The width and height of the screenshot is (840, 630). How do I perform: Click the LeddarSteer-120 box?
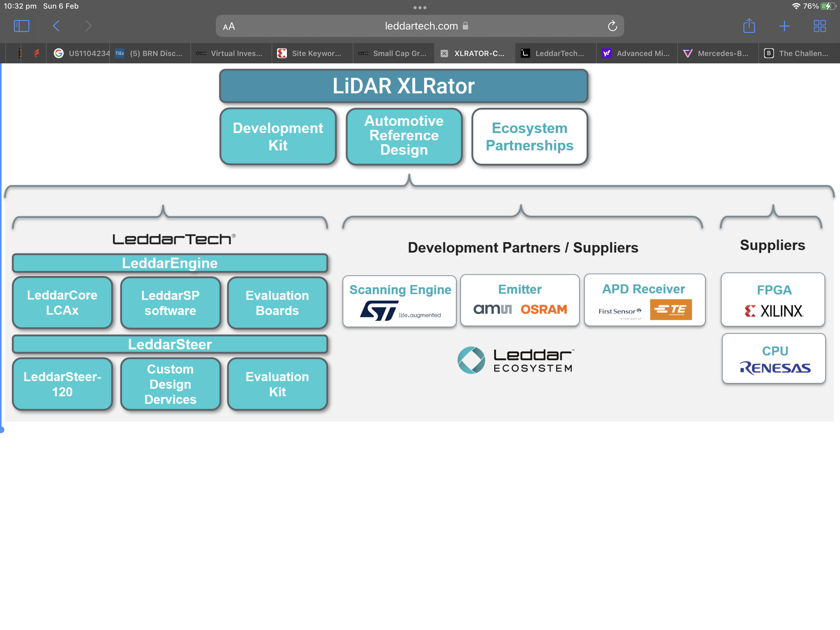coord(62,384)
